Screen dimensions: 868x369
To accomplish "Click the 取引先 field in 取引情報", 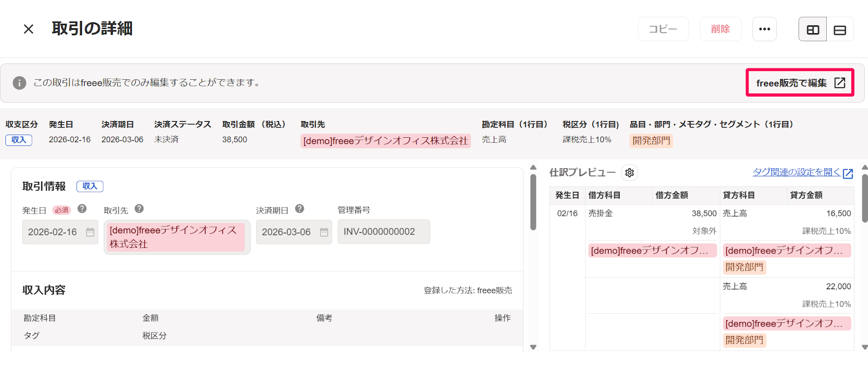I will (177, 237).
